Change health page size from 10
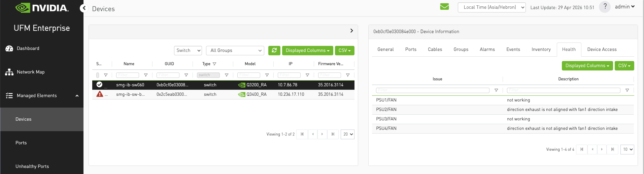Viewport: 644px width, 174px height. (628, 149)
